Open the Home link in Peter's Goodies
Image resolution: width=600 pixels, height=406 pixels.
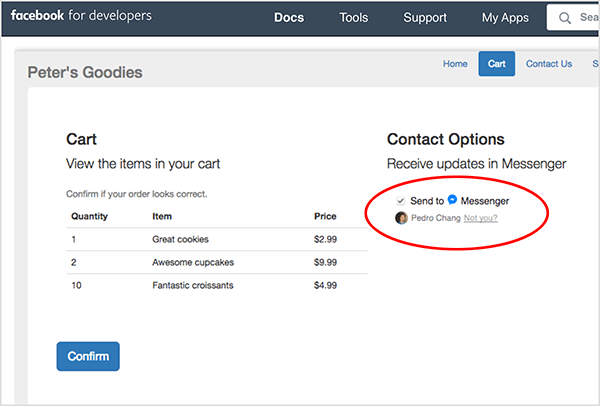[455, 64]
